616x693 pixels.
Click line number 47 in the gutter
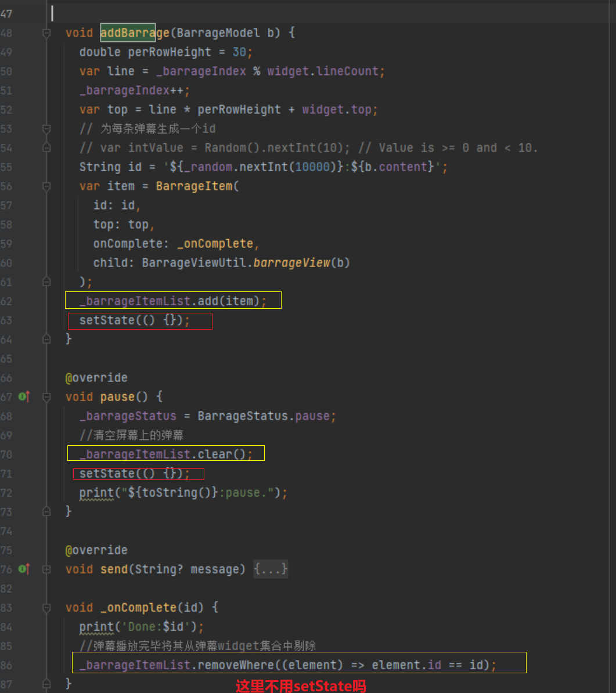[x=6, y=14]
